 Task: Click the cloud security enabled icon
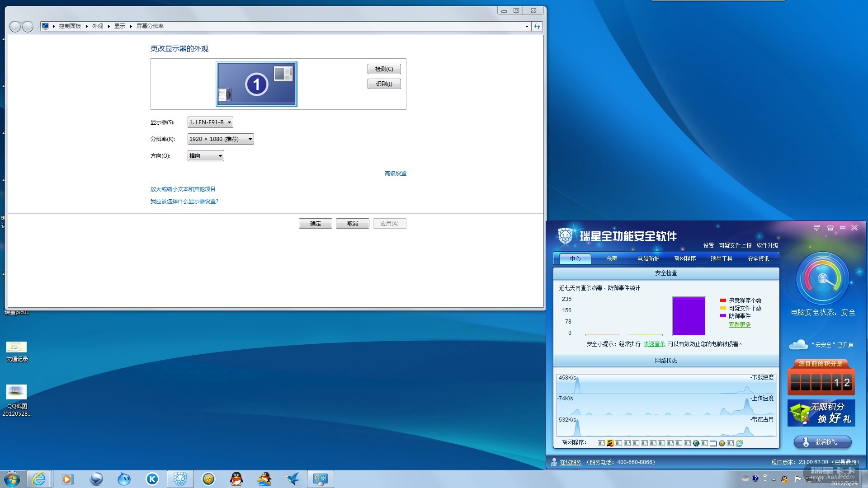pos(798,345)
